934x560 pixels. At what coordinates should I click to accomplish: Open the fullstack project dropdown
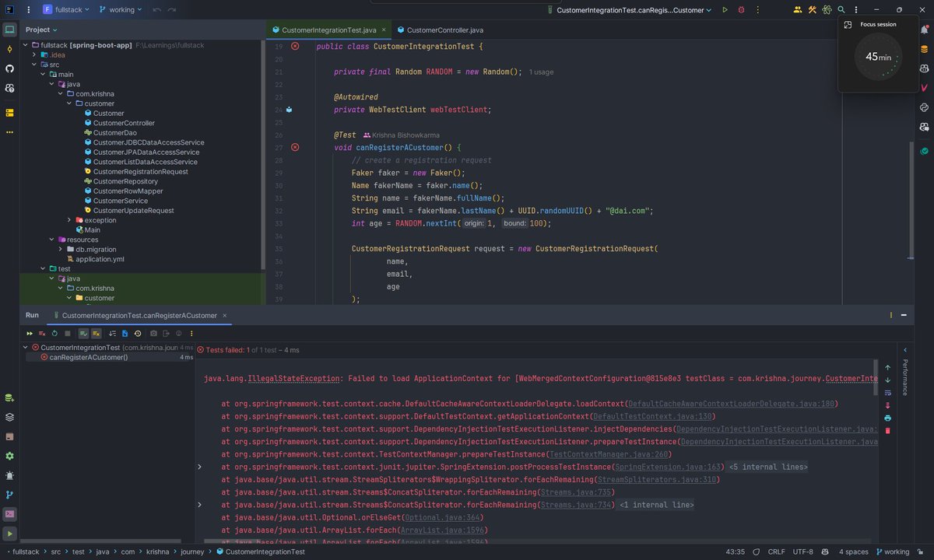tap(66, 9)
